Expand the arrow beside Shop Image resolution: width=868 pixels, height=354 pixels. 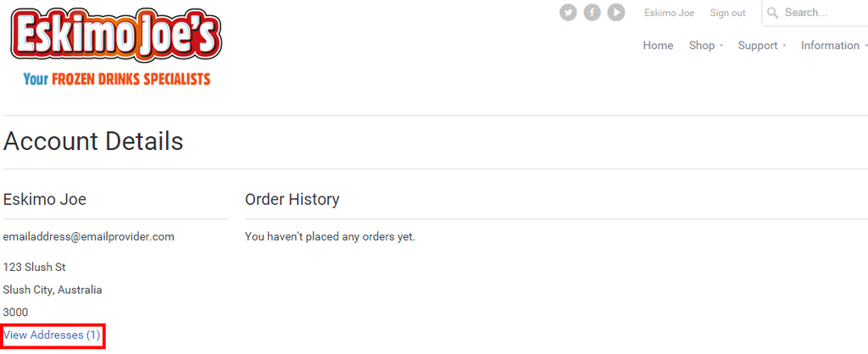721,46
